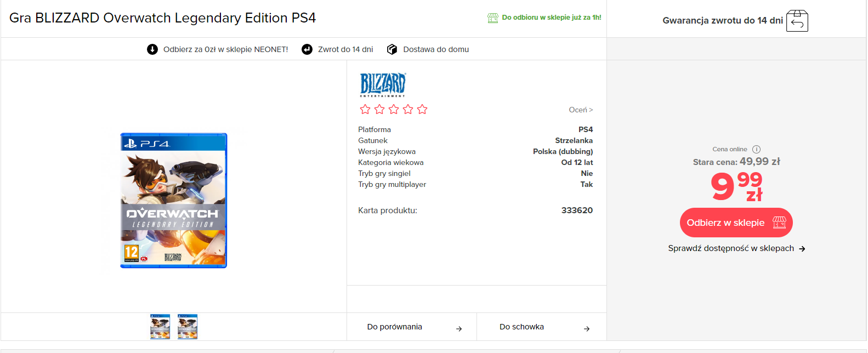This screenshot has height=353, width=868.
Task: Click the info icon next to Cena online
Action: pos(756,149)
